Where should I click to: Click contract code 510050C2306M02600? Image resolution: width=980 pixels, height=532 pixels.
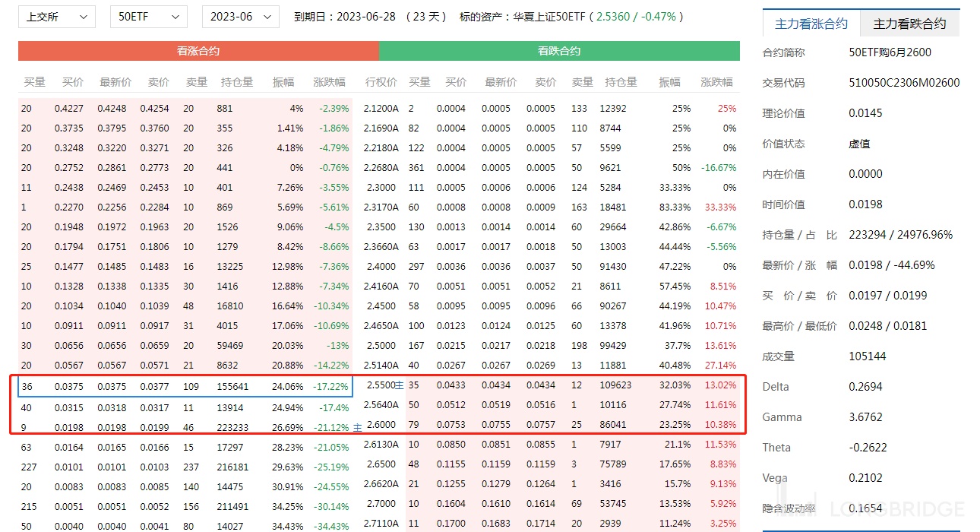tap(904, 83)
